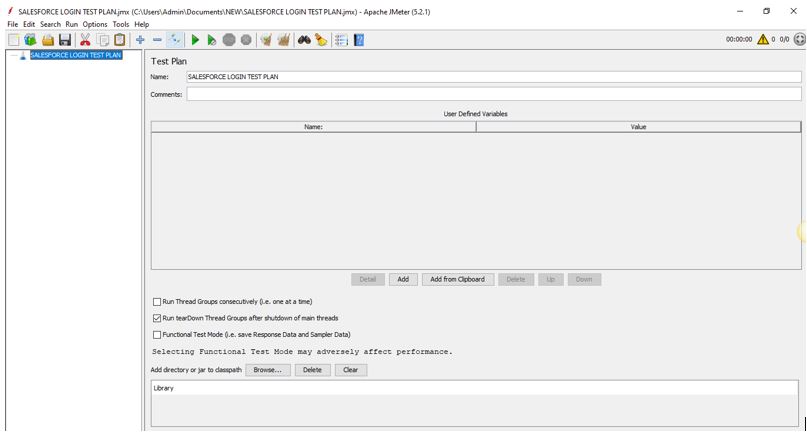Screen dimensions: 807x432
Task: Click the Shutdown test icon
Action: pyautogui.click(x=246, y=40)
